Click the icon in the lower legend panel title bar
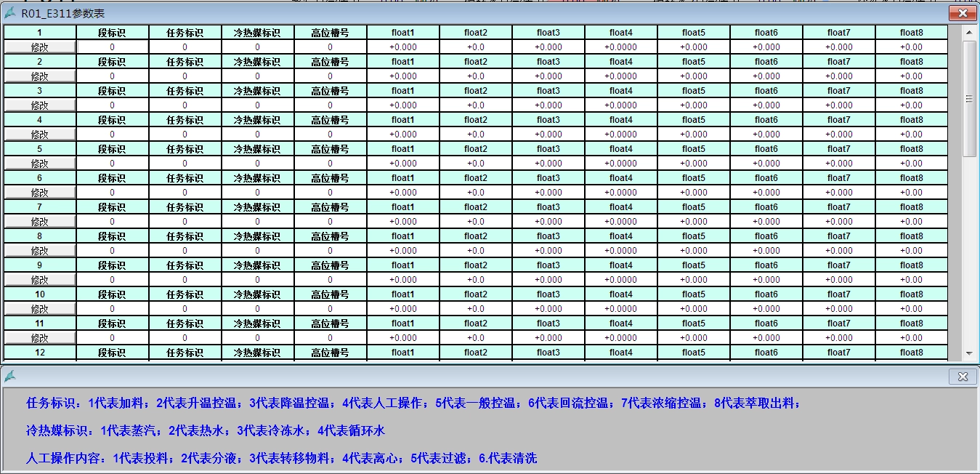 pos(10,377)
